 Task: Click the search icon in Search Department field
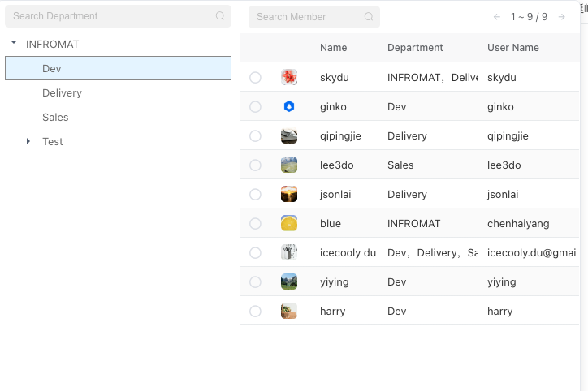(x=220, y=16)
